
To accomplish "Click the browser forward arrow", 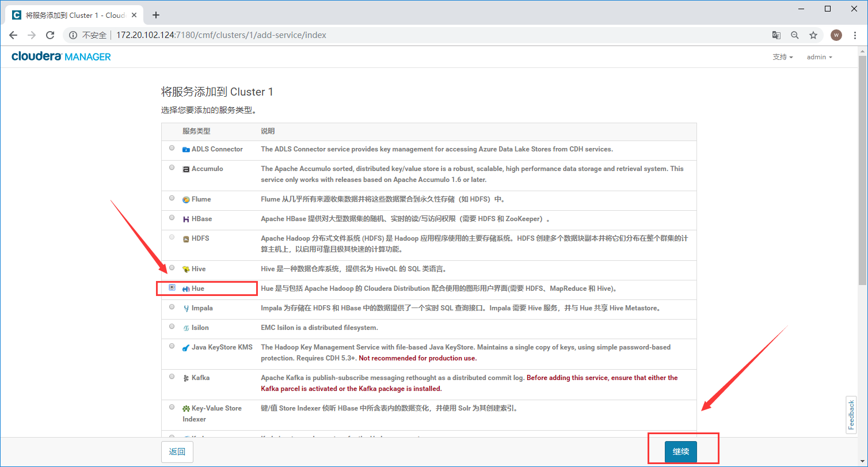I will click(x=32, y=35).
